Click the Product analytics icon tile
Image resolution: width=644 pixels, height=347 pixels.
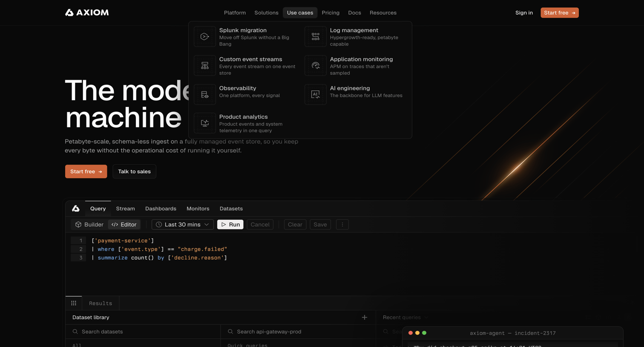(205, 123)
